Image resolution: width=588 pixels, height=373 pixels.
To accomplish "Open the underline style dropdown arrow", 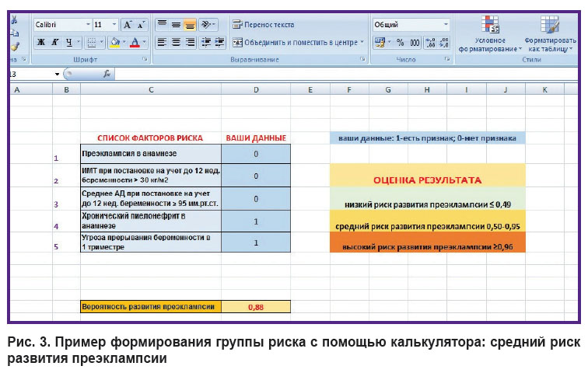I will [x=79, y=42].
